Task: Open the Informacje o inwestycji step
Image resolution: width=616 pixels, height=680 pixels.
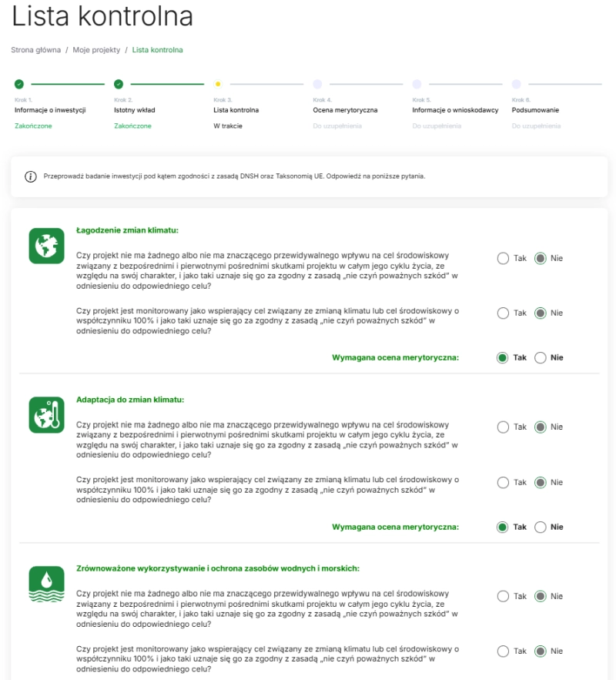Action: point(50,110)
